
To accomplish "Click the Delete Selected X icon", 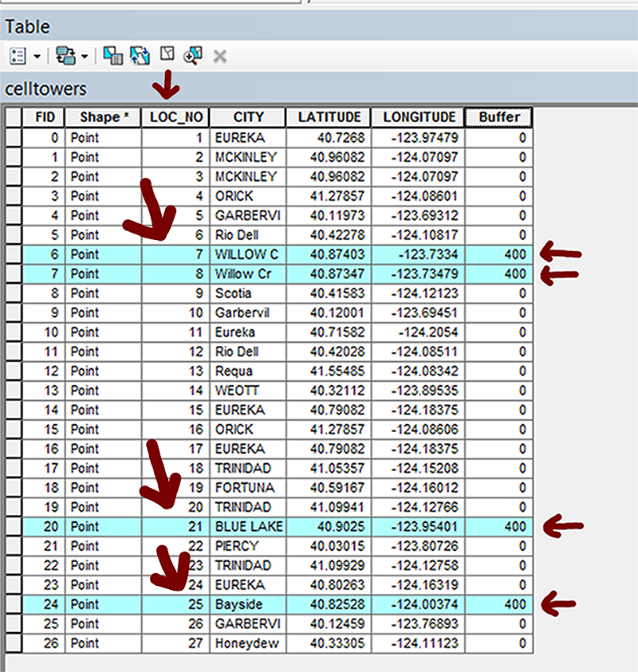I will tap(220, 56).
